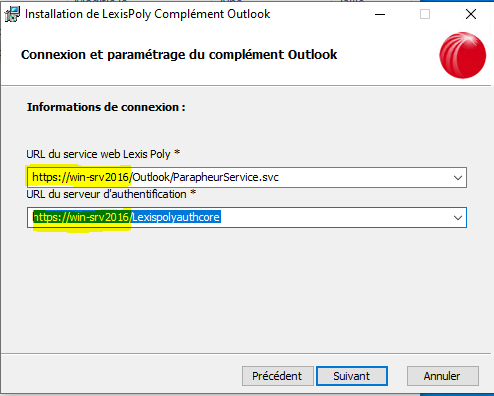The image size is (494, 396).
Task: Click the 'Informations de connexion :' heading
Action: click(x=106, y=107)
